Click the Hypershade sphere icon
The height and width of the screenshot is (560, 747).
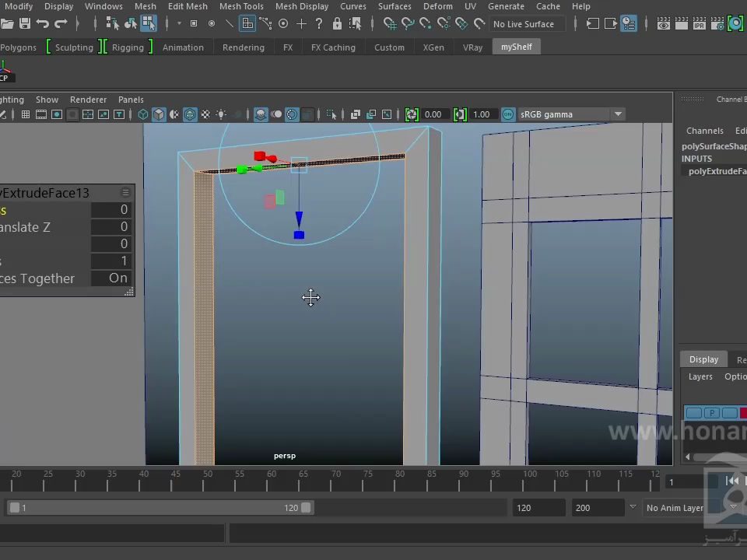735,23
